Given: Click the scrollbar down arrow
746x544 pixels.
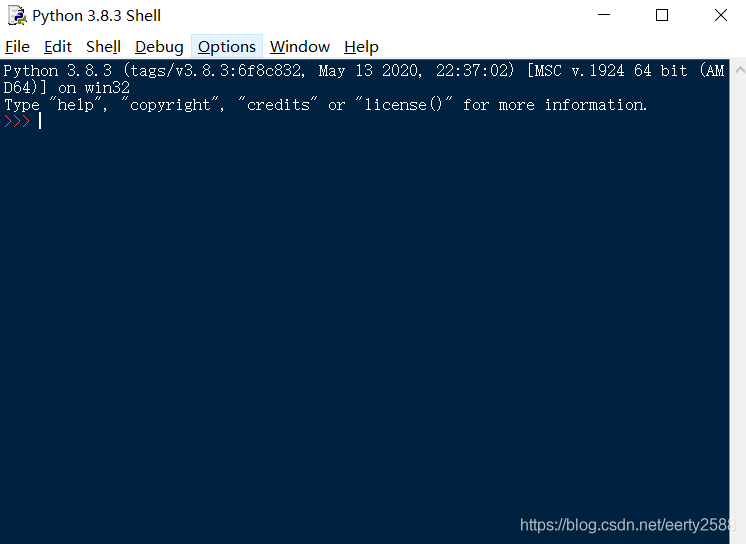Looking at the screenshot, I should coord(738,535).
